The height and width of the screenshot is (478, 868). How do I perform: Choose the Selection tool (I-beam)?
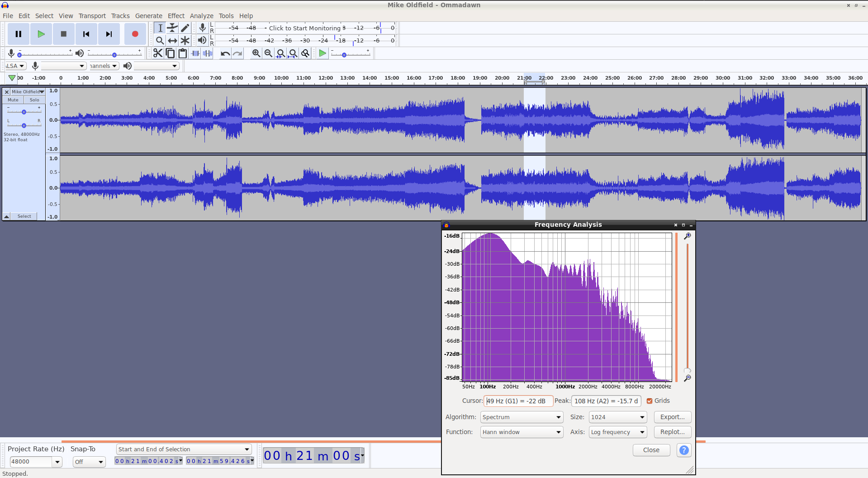[160, 28]
